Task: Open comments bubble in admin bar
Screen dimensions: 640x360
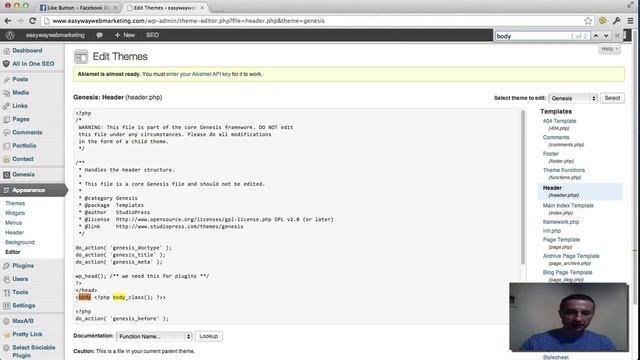Action: (99, 35)
